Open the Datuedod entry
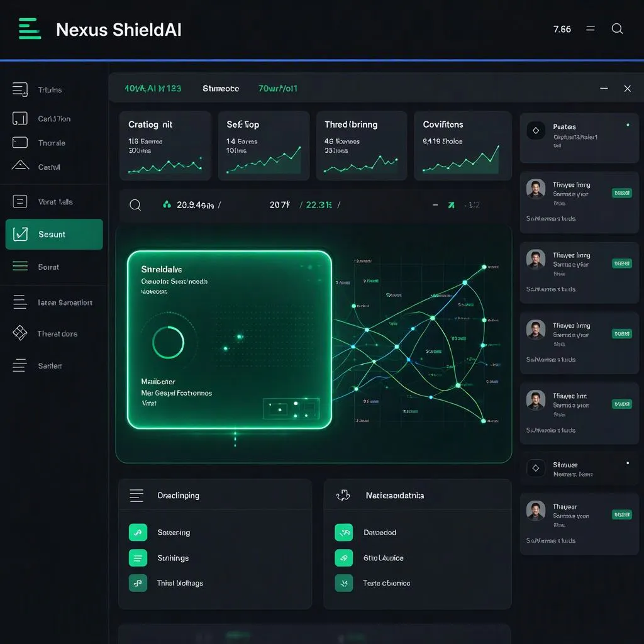The height and width of the screenshot is (644, 644). pos(380,532)
